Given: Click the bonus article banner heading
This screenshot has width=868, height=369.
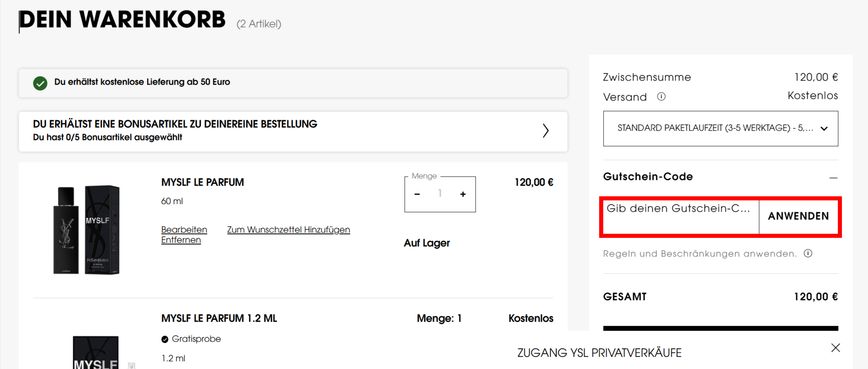Looking at the screenshot, I should pyautogui.click(x=175, y=124).
